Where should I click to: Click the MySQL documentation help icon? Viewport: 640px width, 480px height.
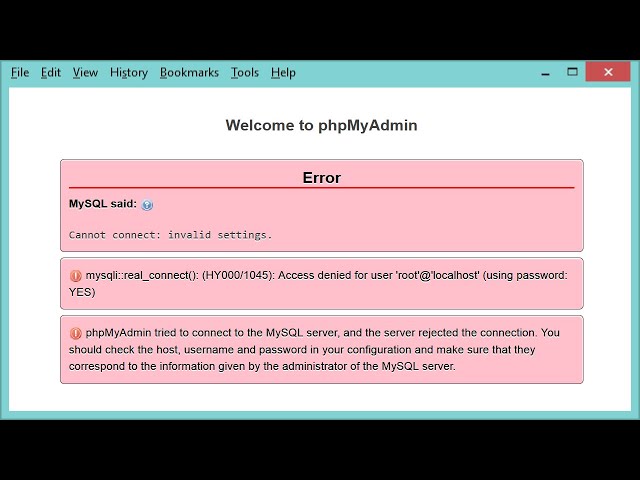tap(147, 204)
